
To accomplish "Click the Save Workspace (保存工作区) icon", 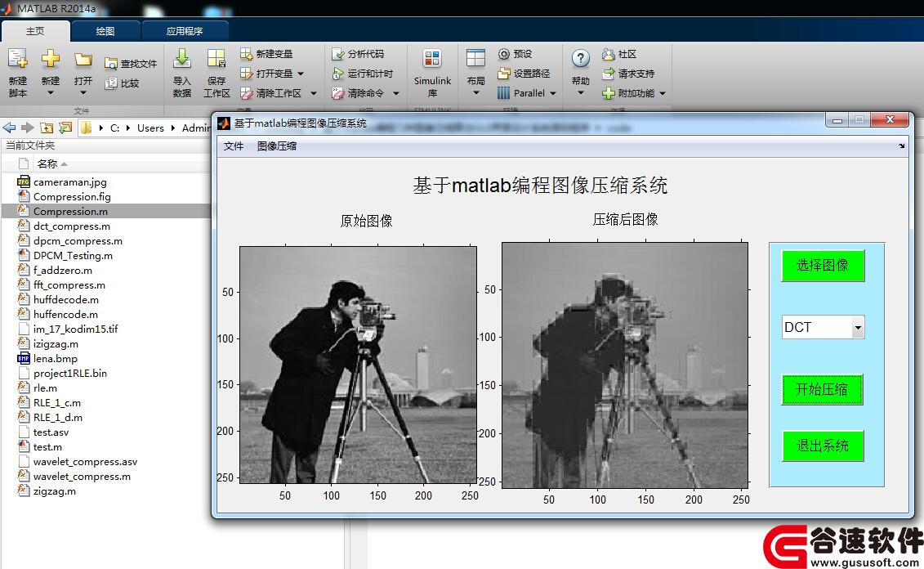I will (216, 58).
